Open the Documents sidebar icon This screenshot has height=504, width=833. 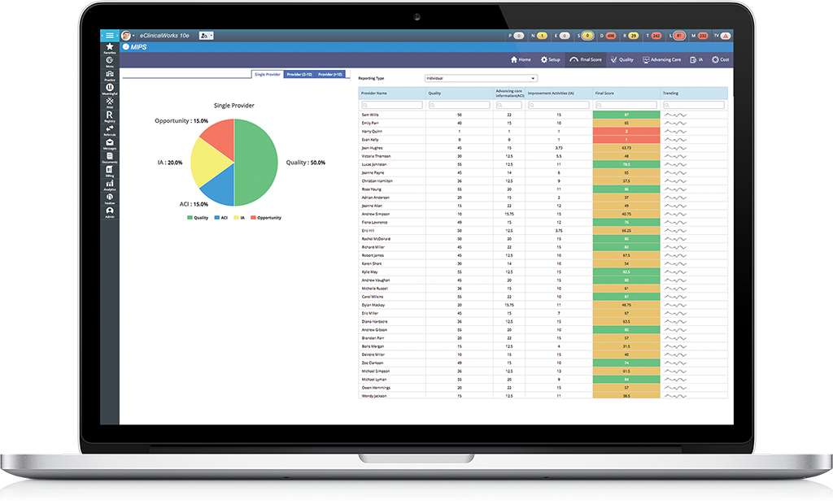point(109,158)
